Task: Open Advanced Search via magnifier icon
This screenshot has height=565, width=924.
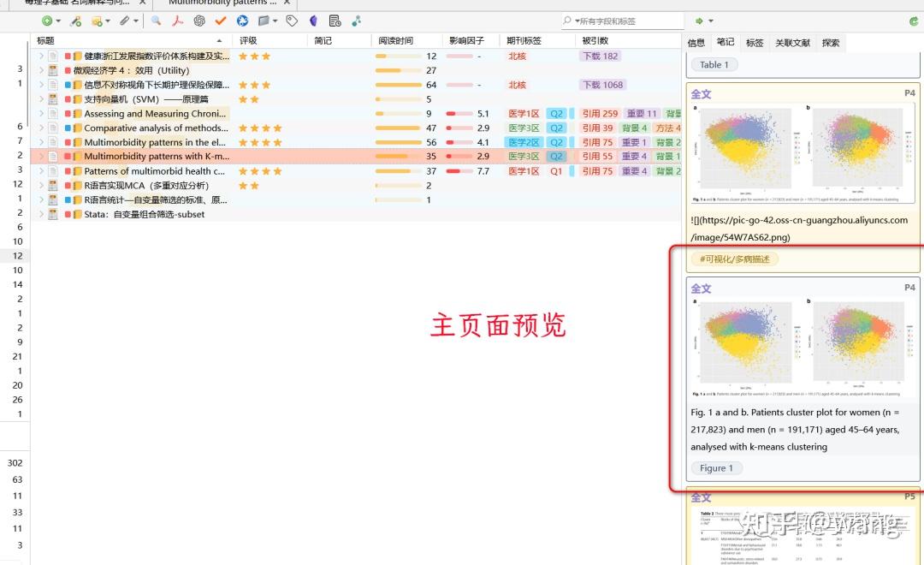Action: (157, 21)
